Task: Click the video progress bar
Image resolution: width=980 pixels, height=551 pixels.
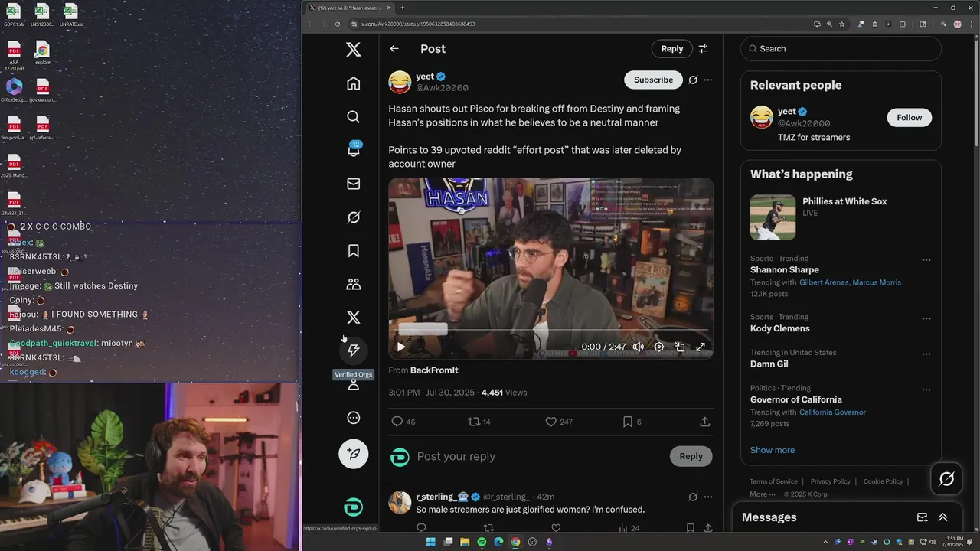Action: tap(550, 330)
